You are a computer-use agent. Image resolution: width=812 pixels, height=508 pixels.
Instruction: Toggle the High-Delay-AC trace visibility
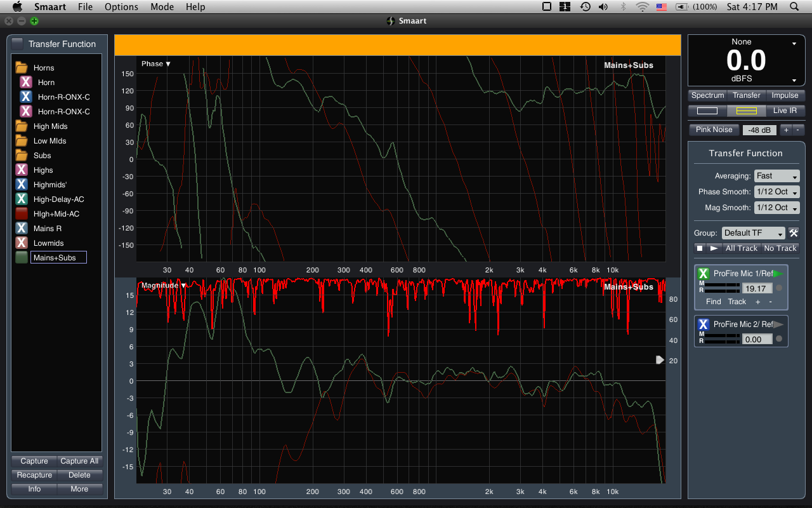coord(22,199)
